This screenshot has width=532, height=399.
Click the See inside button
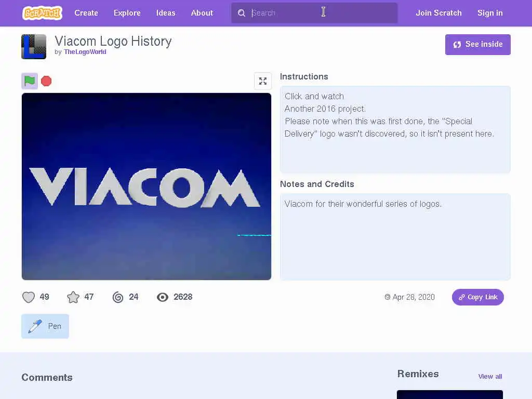coord(478,45)
